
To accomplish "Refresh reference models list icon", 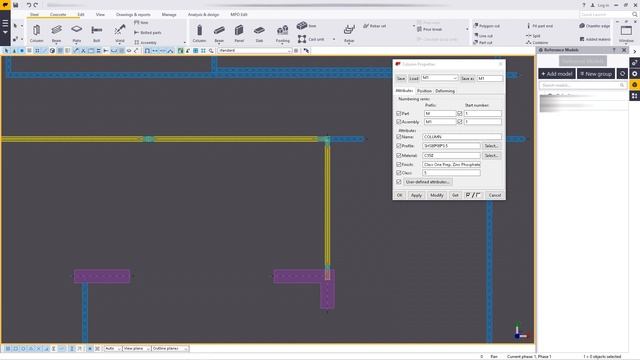I will point(622,74).
